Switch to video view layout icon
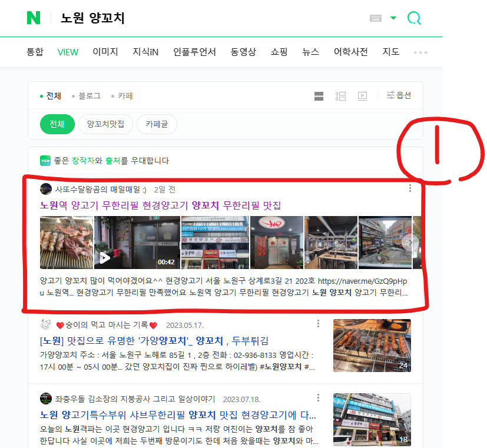 point(363,96)
